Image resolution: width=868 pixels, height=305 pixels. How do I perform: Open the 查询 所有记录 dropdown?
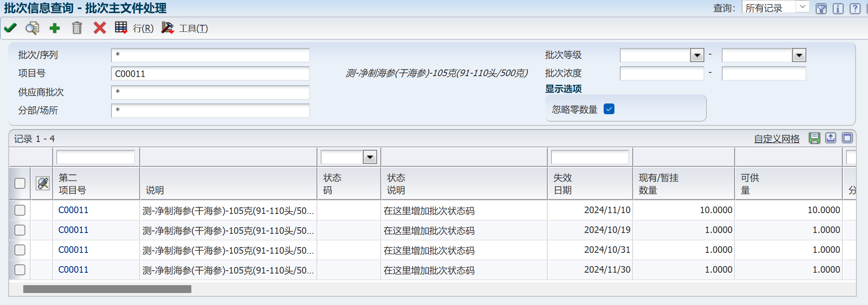pos(803,7)
